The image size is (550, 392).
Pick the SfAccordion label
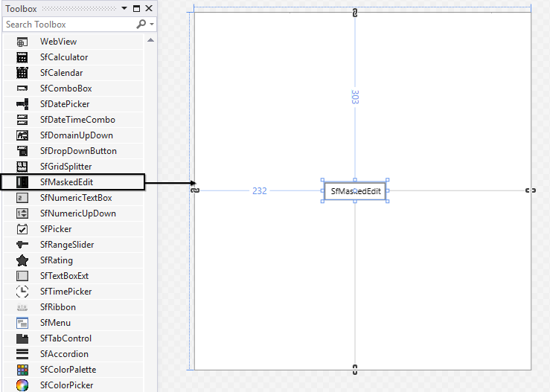tap(64, 354)
